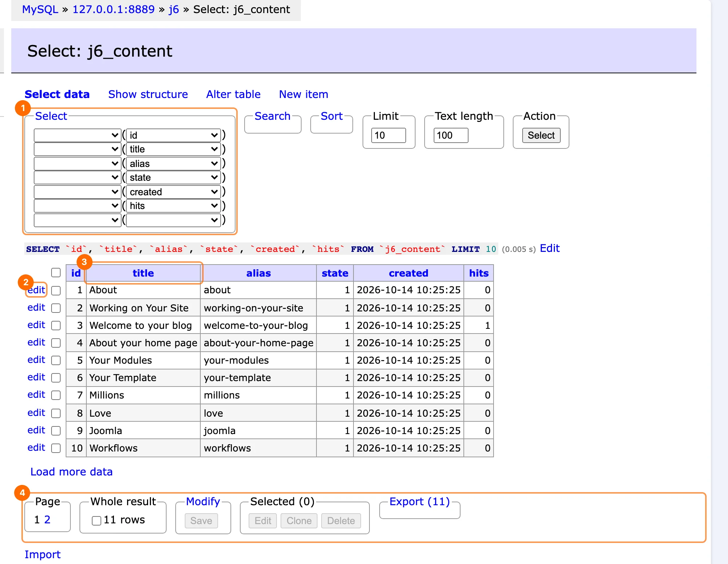Screen dimensions: 728x564
Task: Open the alias column dropdown
Action: point(173,164)
